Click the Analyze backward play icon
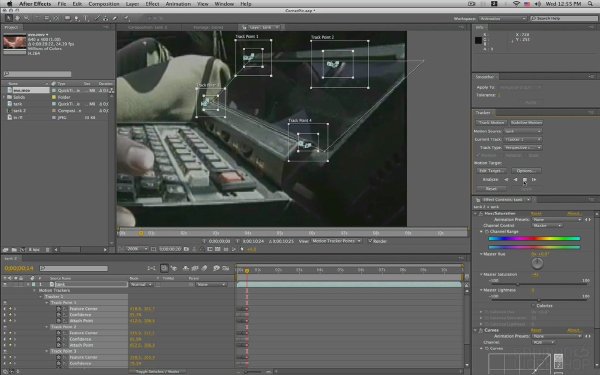The image size is (600, 375). (515, 179)
